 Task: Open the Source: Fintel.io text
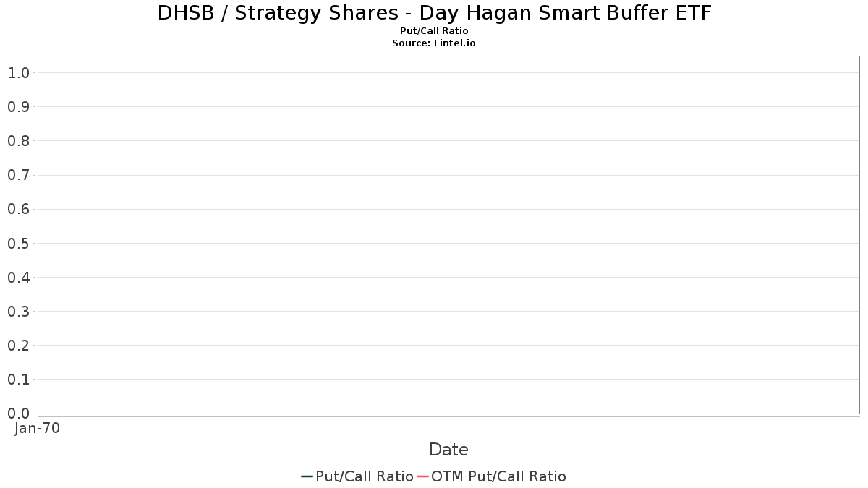434,43
